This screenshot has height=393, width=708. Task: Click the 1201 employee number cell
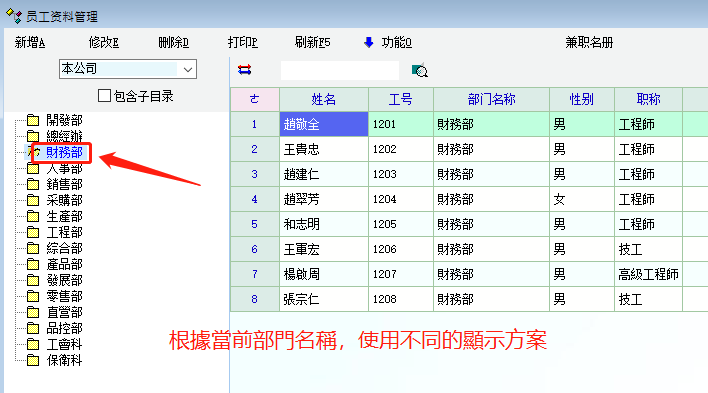401,124
